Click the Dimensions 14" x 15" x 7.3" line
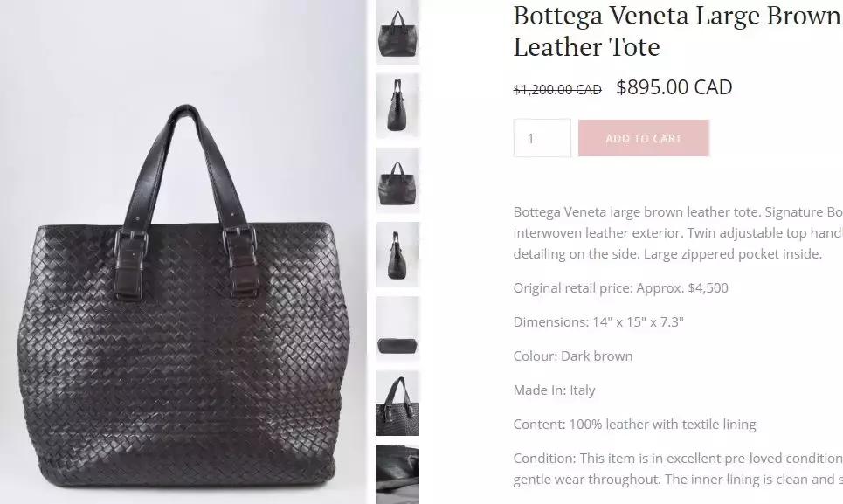843x504 pixels. click(x=598, y=321)
